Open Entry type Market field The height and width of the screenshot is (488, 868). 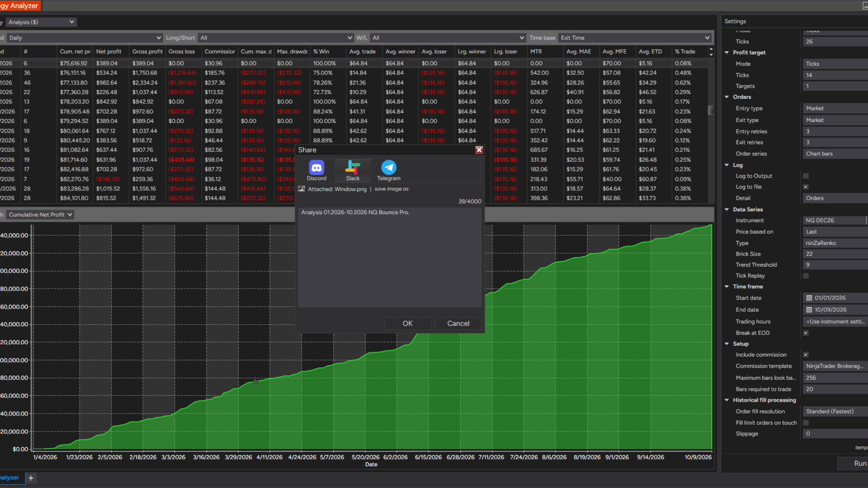coord(835,108)
